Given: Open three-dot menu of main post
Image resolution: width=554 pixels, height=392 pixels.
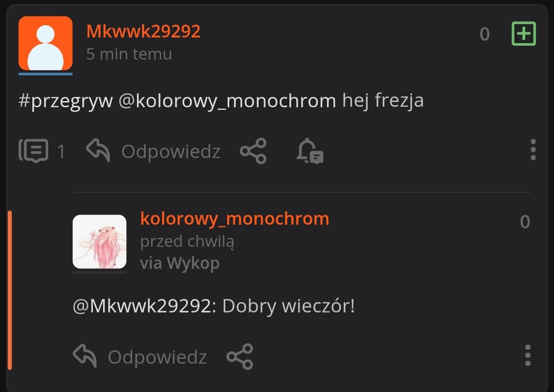Looking at the screenshot, I should pyautogui.click(x=533, y=149).
